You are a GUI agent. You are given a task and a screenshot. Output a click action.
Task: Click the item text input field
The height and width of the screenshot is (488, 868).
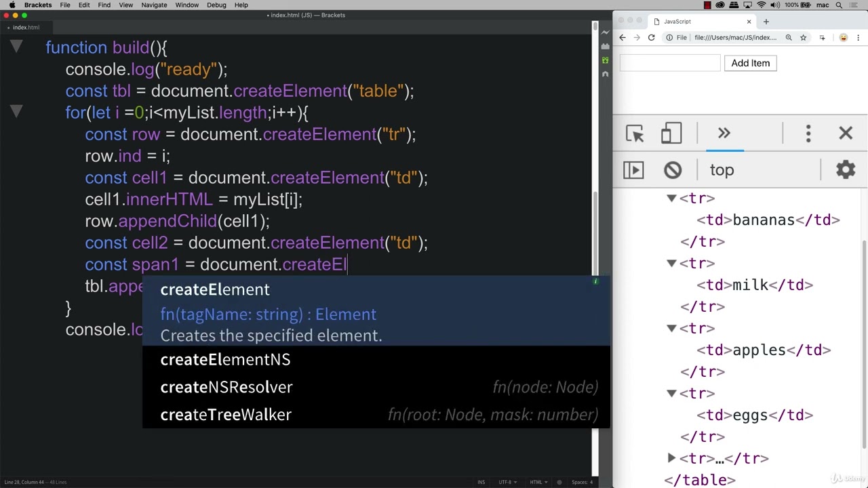pyautogui.click(x=670, y=63)
